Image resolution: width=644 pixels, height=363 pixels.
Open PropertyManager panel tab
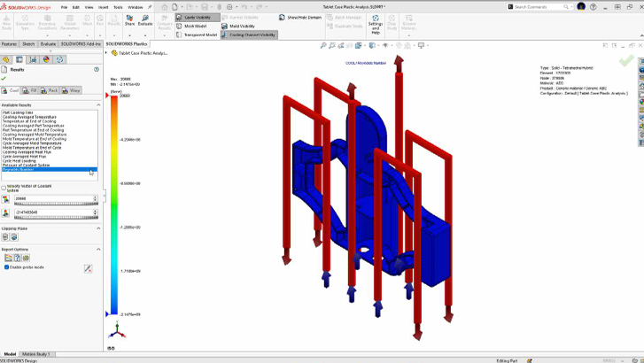(19, 59)
